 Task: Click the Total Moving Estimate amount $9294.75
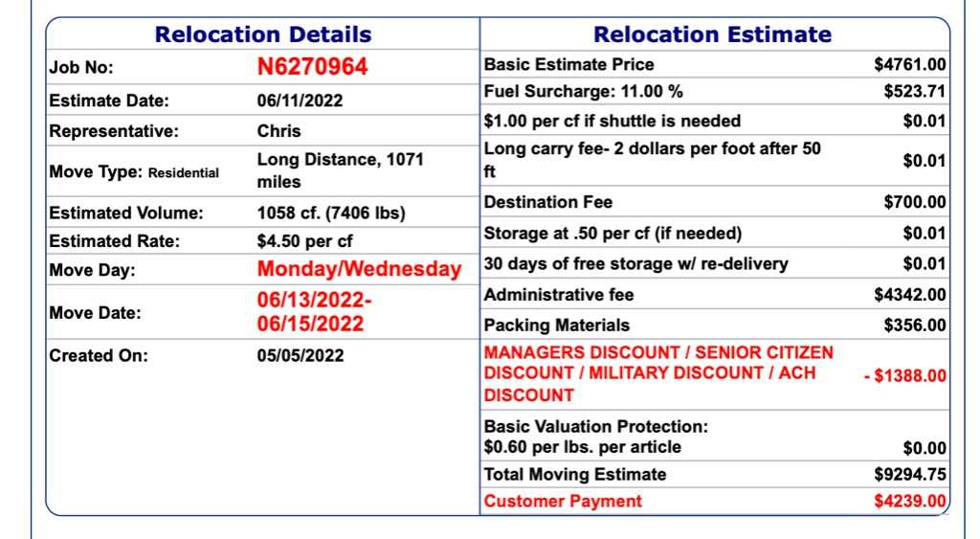tap(910, 474)
